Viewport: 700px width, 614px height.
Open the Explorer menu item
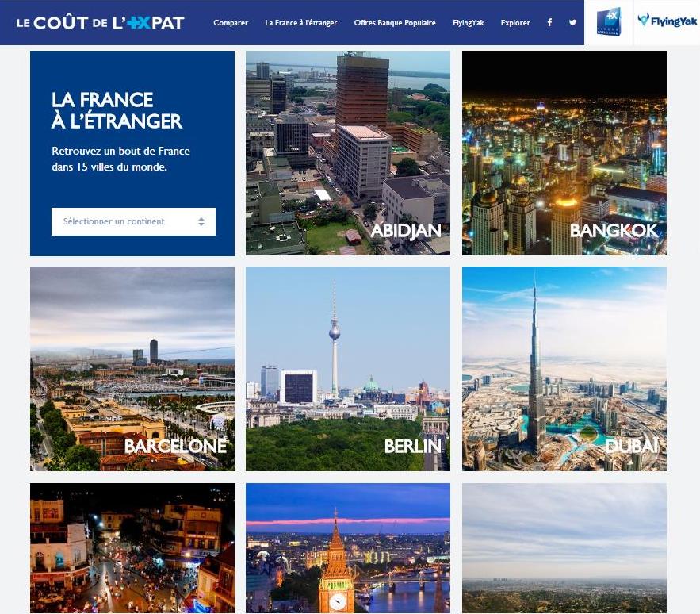tap(515, 23)
